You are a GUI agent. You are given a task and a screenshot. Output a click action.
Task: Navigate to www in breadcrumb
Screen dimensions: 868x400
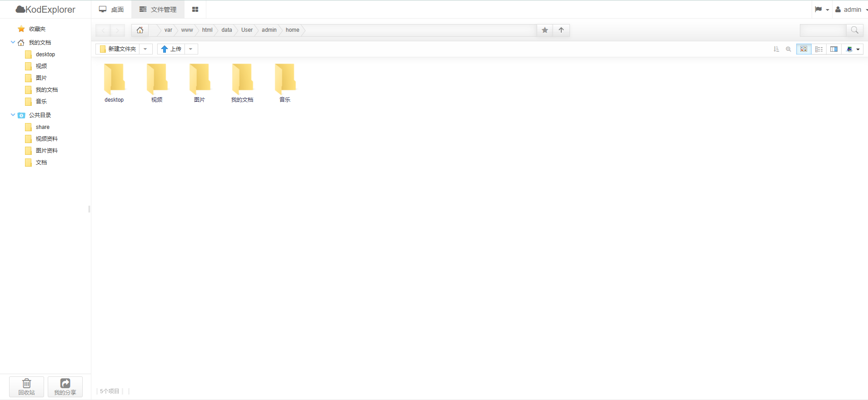pos(187,30)
